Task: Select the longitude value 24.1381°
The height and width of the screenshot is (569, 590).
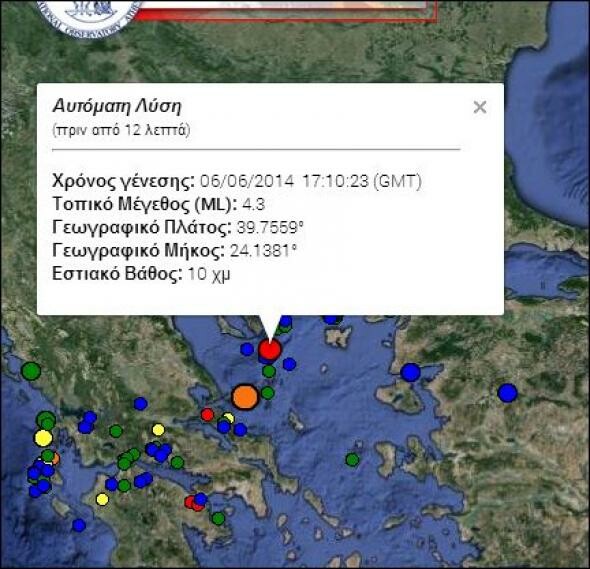Action: [x=263, y=250]
